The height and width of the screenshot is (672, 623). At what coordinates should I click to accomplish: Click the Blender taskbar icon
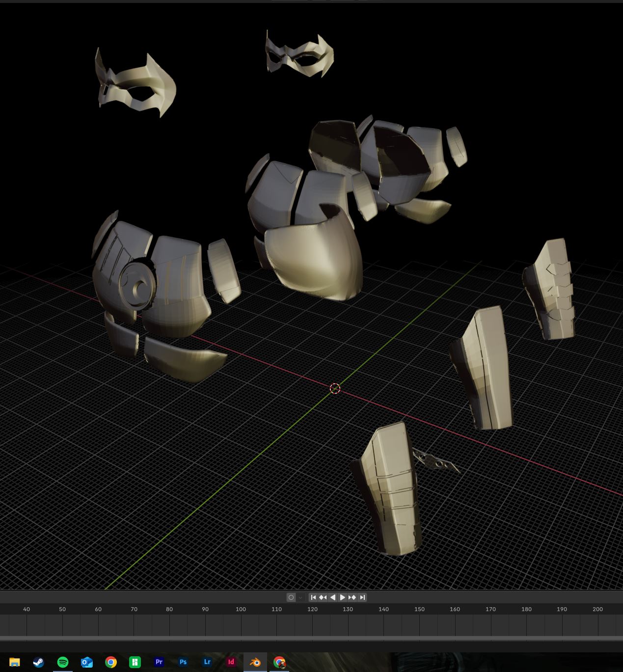click(255, 662)
